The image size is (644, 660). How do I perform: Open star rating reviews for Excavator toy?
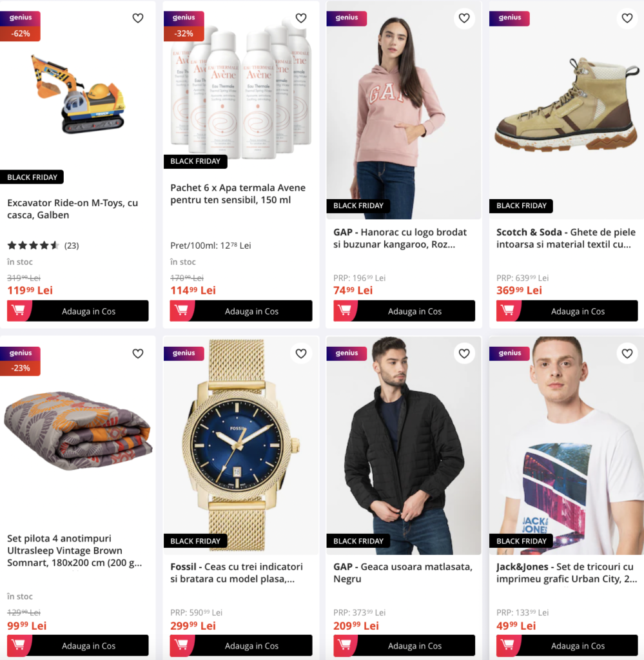pyautogui.click(x=43, y=246)
